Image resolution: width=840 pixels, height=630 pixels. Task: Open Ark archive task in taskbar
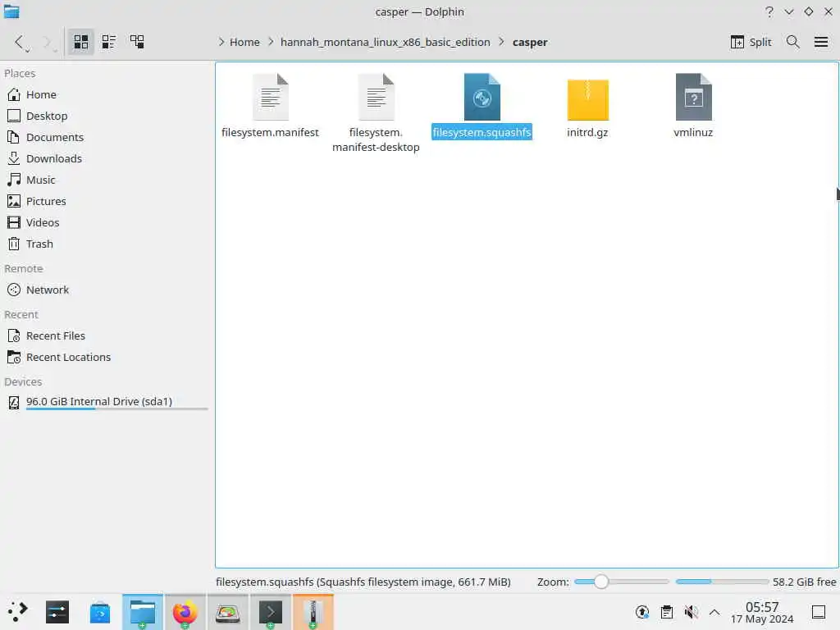tap(313, 612)
